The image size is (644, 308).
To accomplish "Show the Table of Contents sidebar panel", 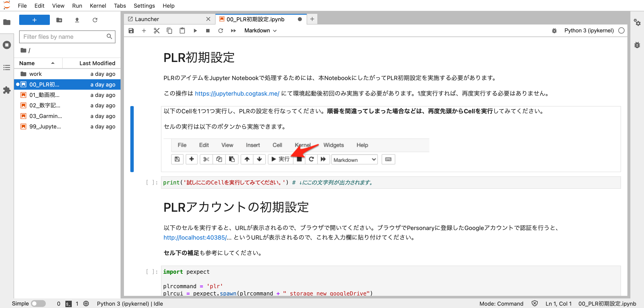I will [7, 68].
